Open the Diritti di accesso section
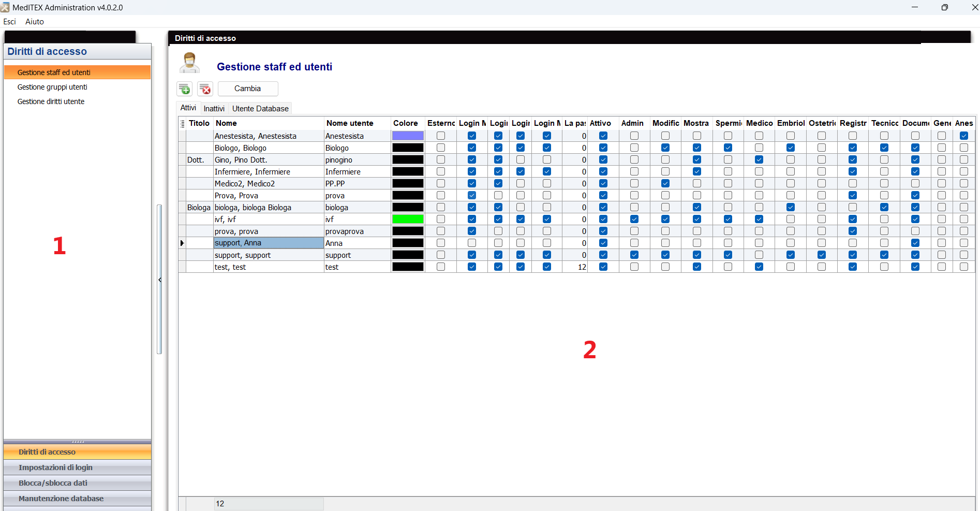980x511 pixels. click(77, 452)
